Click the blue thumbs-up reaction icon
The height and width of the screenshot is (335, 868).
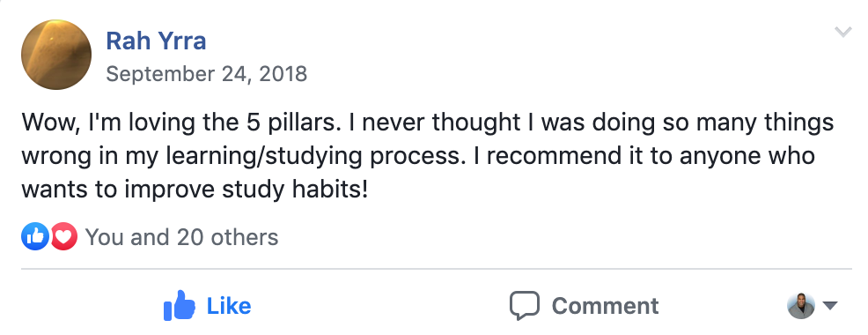pyautogui.click(x=35, y=237)
